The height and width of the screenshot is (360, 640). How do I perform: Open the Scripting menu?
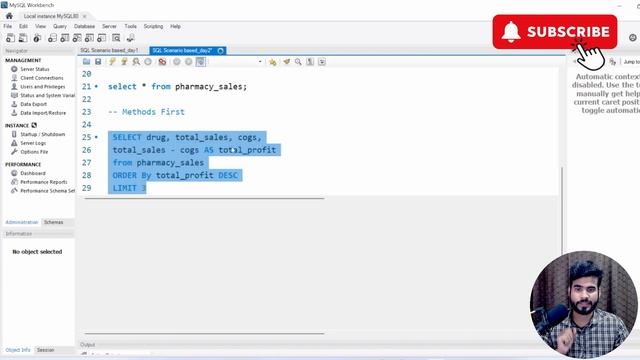[x=153, y=26]
